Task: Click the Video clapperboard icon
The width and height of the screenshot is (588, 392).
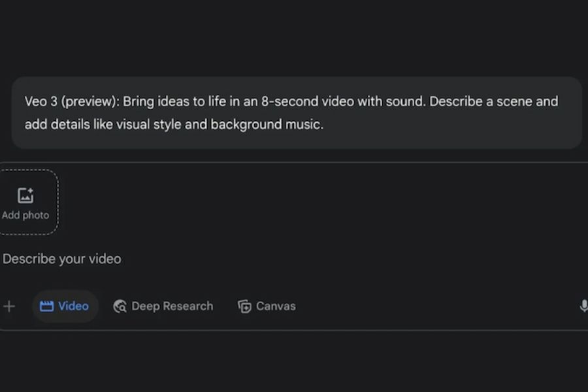Action: 46,306
